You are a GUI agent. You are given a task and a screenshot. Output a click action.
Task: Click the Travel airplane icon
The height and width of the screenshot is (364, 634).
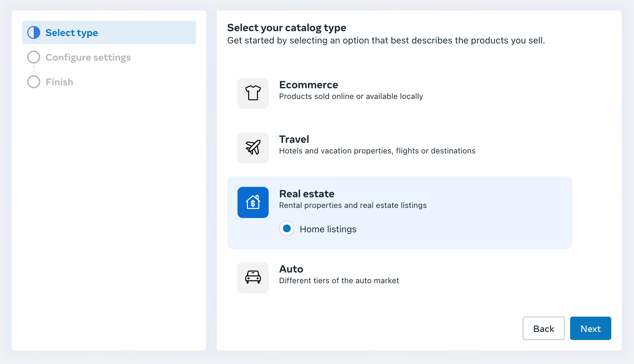[x=253, y=148]
